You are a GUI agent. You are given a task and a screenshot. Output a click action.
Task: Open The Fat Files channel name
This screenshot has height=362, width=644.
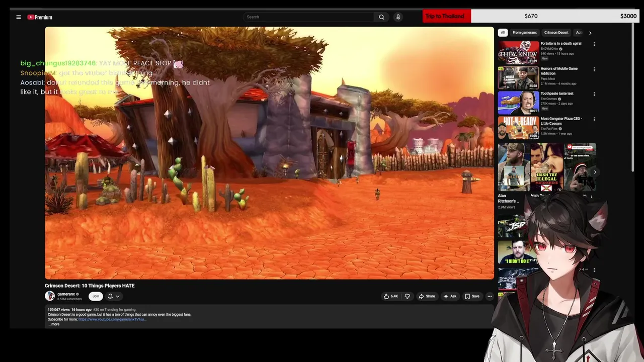pos(549,129)
